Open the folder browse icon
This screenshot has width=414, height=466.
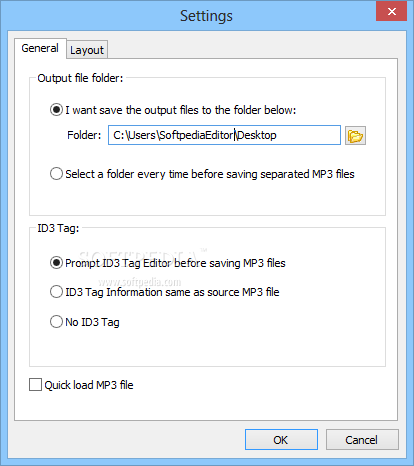[355, 135]
